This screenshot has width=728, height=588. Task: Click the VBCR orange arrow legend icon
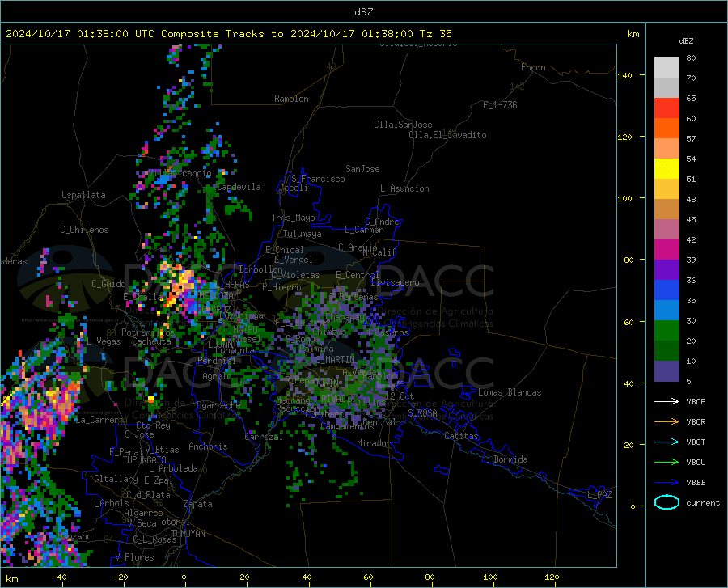point(667,421)
